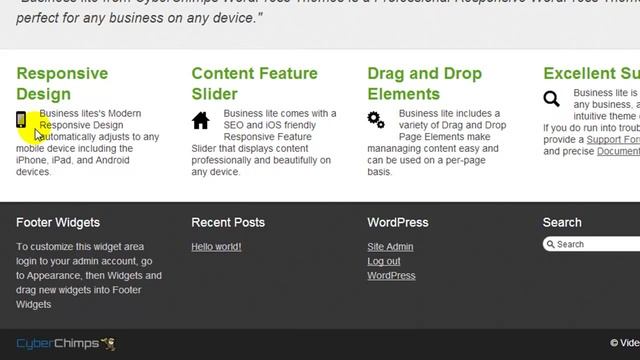Click the copyright text in the footer bar
The height and width of the screenshot is (360, 640).
coord(625,343)
